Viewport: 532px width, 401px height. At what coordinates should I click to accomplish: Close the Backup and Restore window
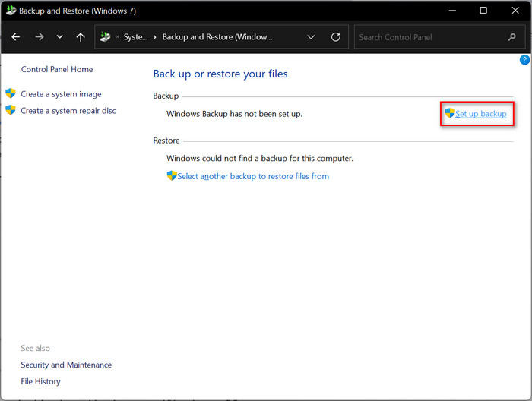click(515, 10)
